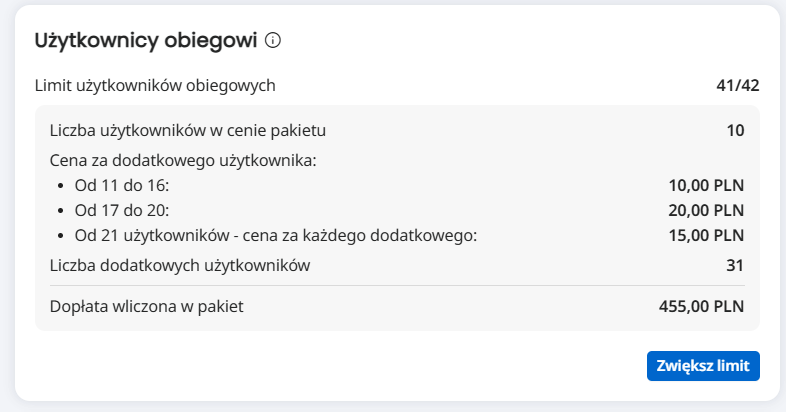Click the 20,00 PLN price
The width and height of the screenshot is (786, 412).
pos(706,211)
